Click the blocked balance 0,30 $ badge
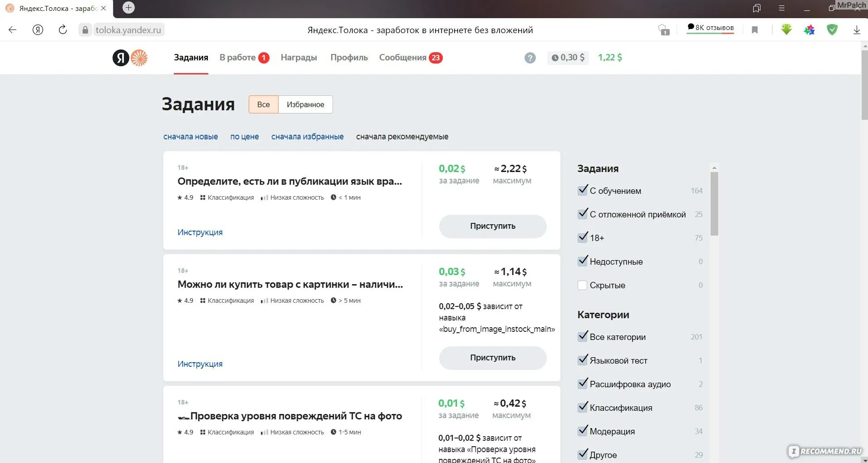 (x=568, y=58)
